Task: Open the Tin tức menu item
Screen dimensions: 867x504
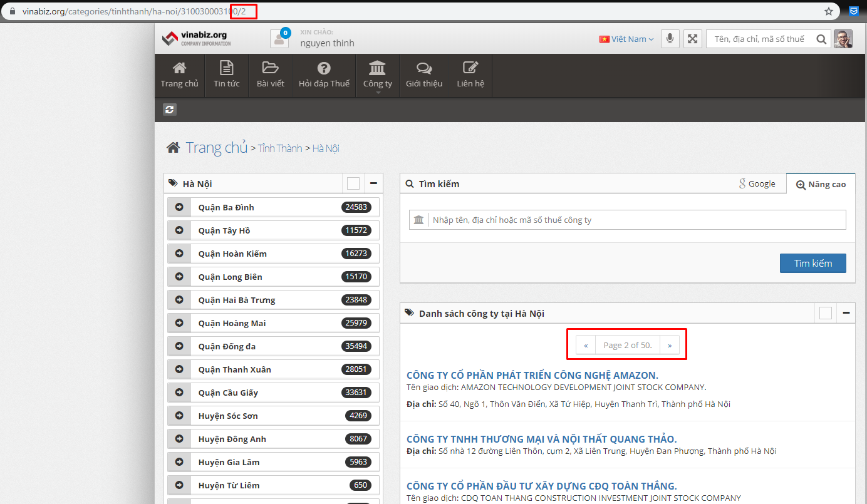Action: tap(226, 75)
